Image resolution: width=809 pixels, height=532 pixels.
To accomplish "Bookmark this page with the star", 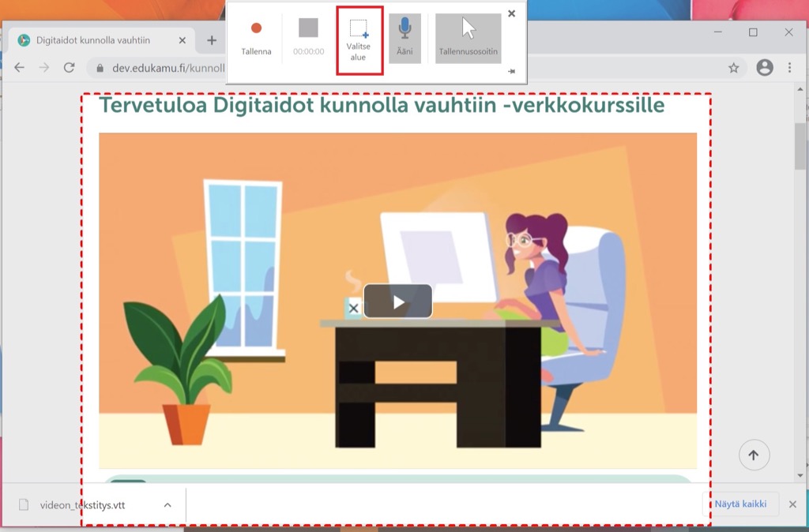I will [x=733, y=68].
